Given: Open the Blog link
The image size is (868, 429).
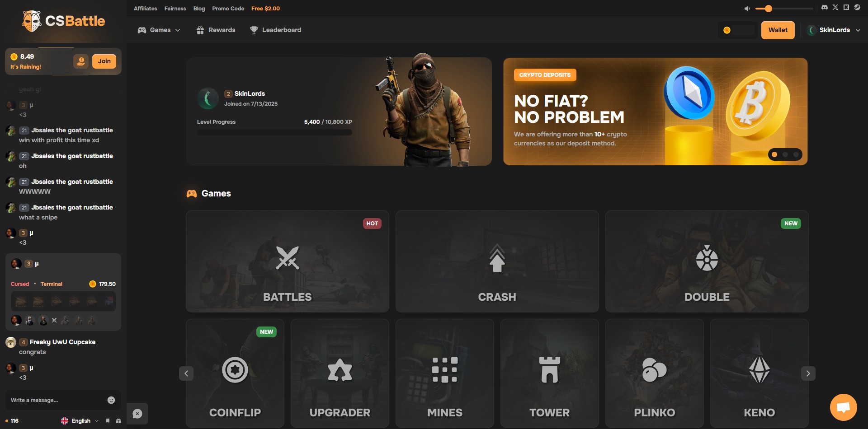Looking at the screenshot, I should pos(199,9).
